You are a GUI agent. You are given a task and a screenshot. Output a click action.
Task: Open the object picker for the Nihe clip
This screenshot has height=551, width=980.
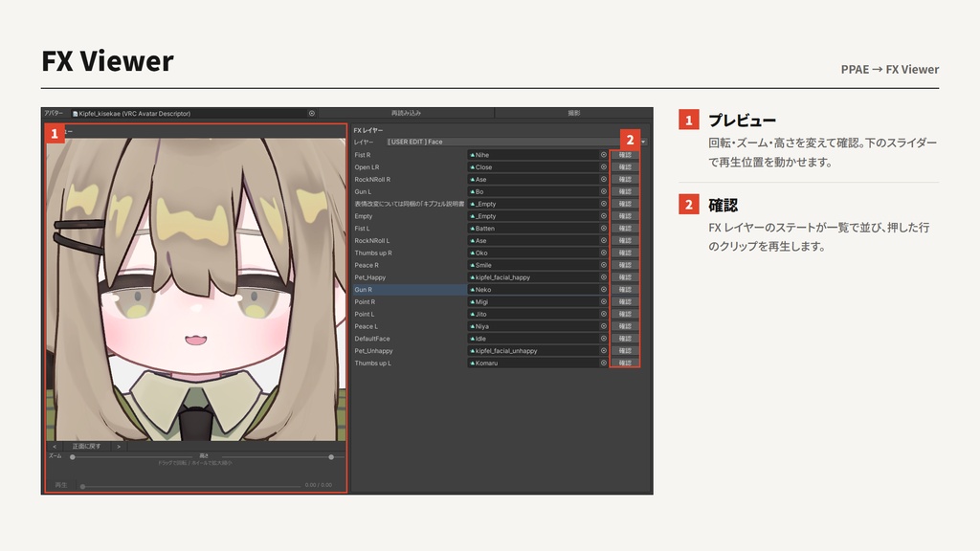pos(604,155)
